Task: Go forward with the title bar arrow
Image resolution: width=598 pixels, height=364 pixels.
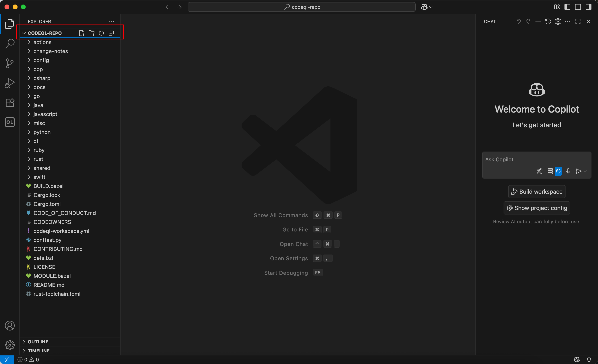Action: click(179, 7)
